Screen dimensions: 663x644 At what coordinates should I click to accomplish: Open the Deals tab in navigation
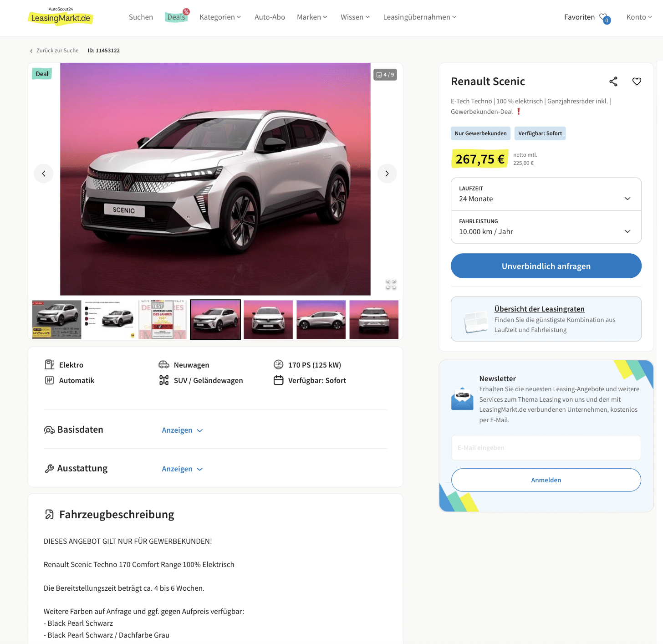pos(176,17)
